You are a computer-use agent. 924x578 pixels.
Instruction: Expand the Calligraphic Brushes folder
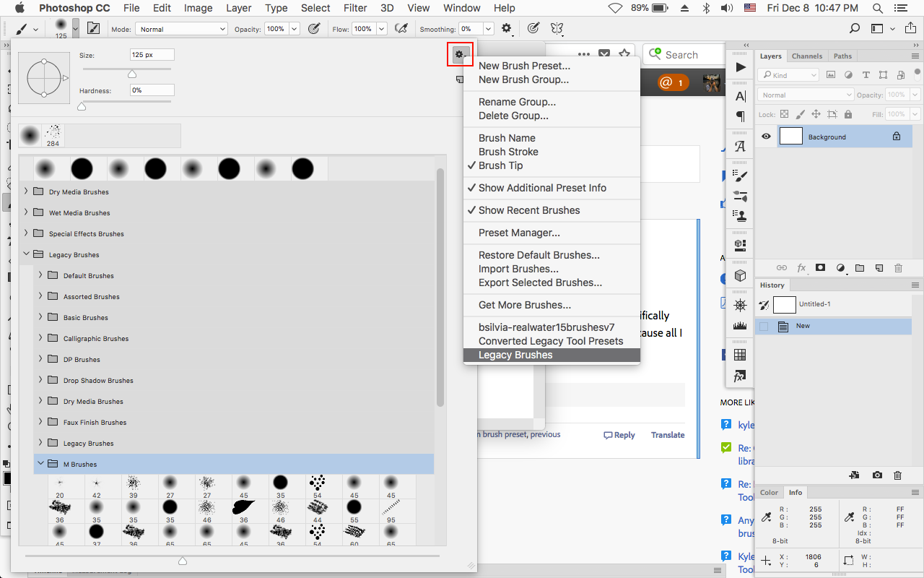coord(41,338)
